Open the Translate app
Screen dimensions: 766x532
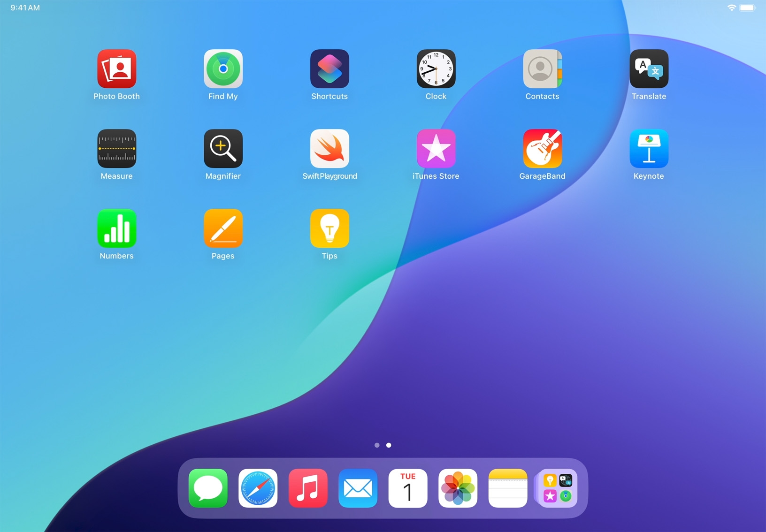(649, 69)
